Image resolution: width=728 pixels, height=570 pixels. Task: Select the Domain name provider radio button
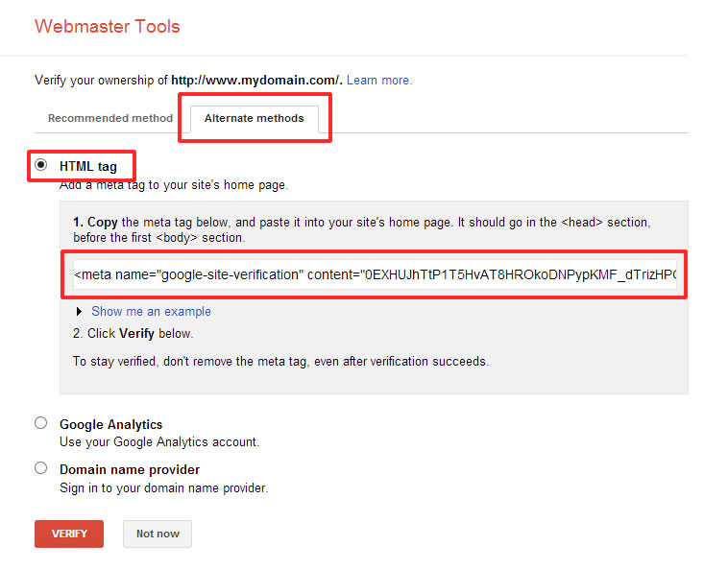tap(40, 468)
